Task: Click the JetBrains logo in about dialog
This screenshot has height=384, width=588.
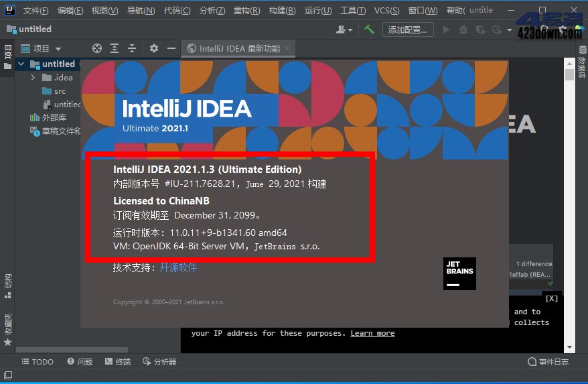Action: click(459, 273)
